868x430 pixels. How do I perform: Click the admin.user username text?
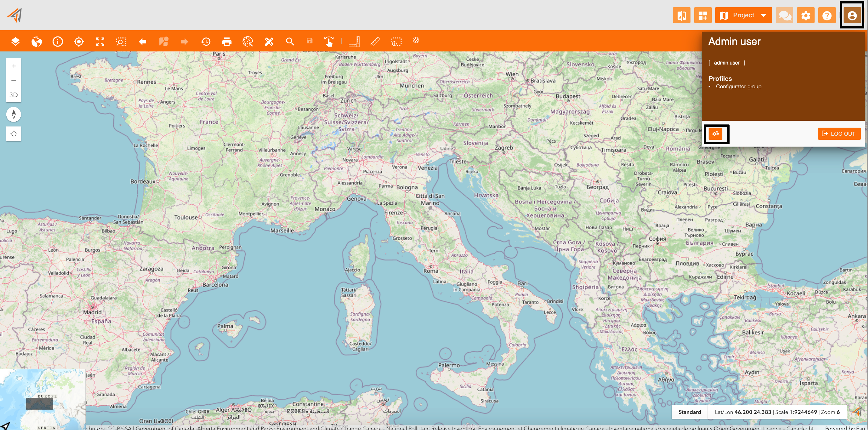[x=727, y=63]
